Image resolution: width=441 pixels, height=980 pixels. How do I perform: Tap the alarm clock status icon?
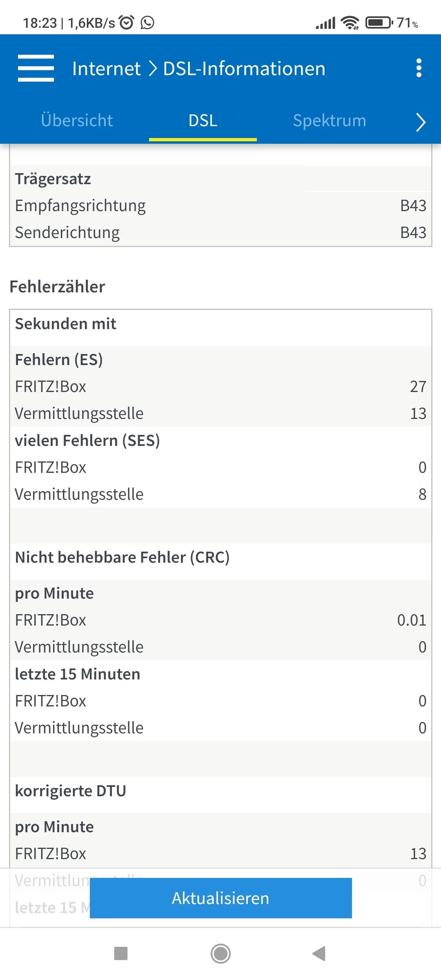[127, 22]
